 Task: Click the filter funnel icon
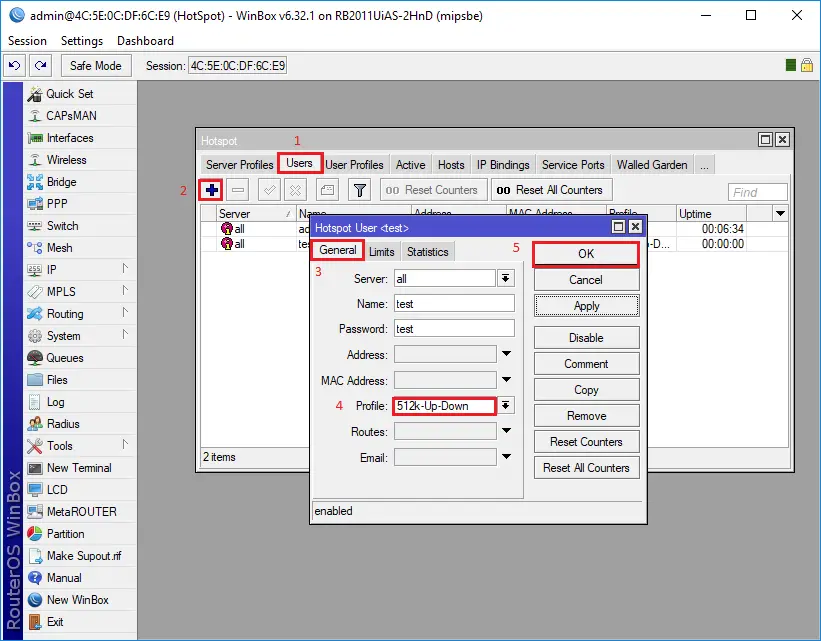click(x=360, y=190)
